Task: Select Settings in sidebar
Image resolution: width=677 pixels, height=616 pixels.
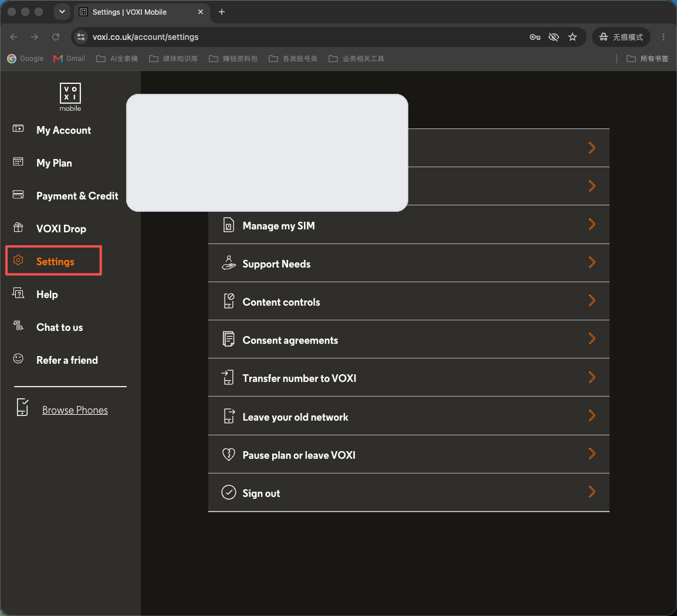Action: tap(55, 262)
